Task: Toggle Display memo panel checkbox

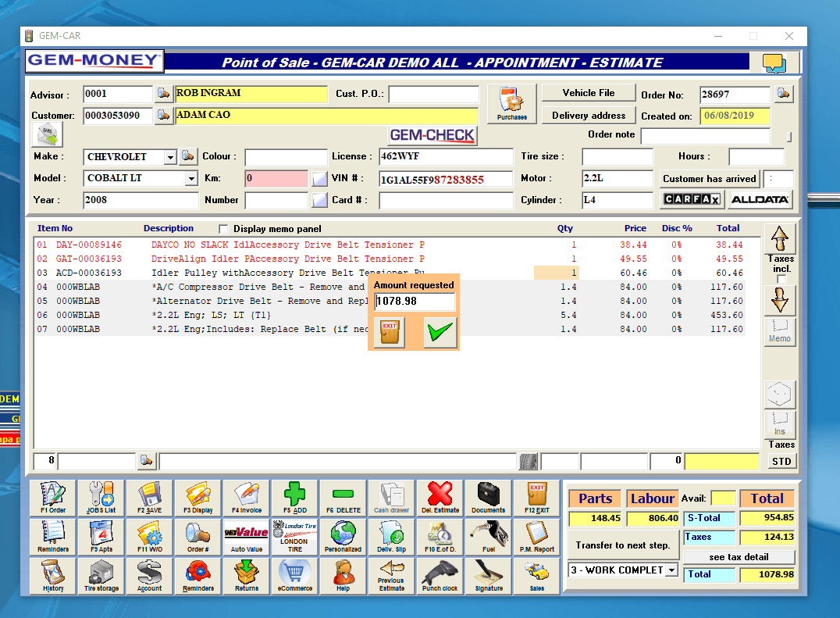Action: point(223,229)
